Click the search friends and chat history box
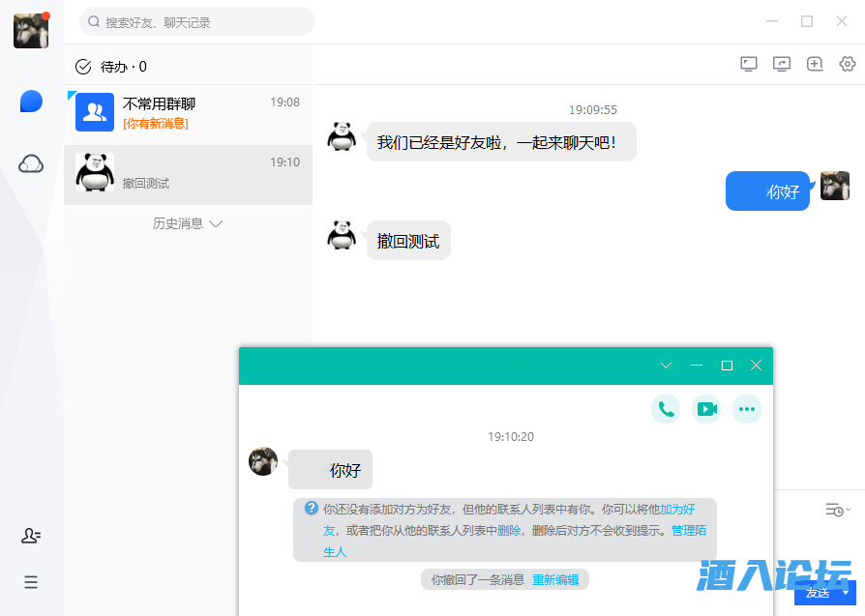The height and width of the screenshot is (616, 865). click(197, 21)
